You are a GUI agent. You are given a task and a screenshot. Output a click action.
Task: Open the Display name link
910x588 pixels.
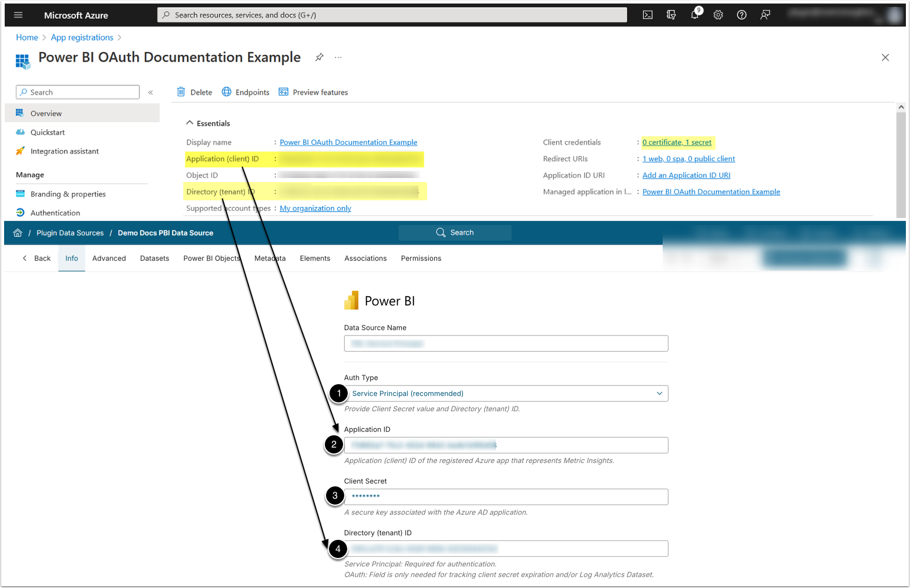348,142
